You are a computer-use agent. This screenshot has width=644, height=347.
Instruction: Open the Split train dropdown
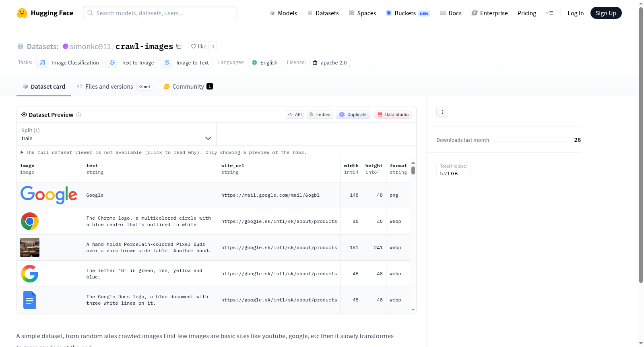coord(116,134)
